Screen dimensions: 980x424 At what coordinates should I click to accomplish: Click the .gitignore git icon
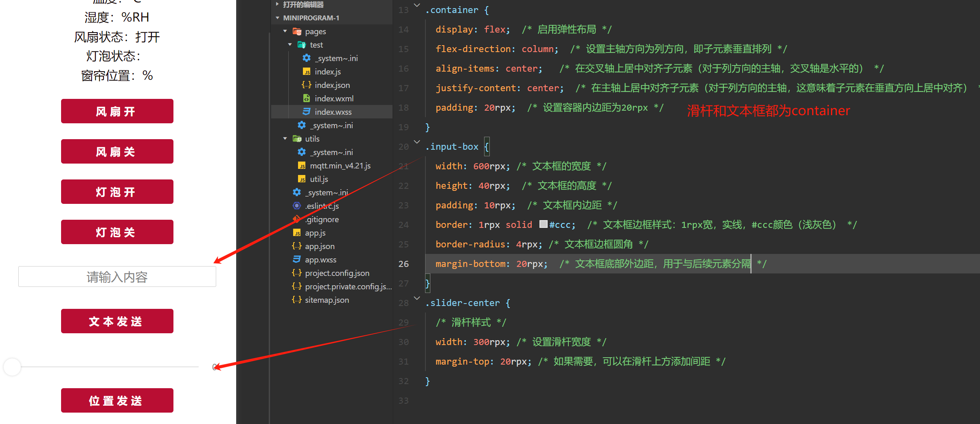pos(297,219)
